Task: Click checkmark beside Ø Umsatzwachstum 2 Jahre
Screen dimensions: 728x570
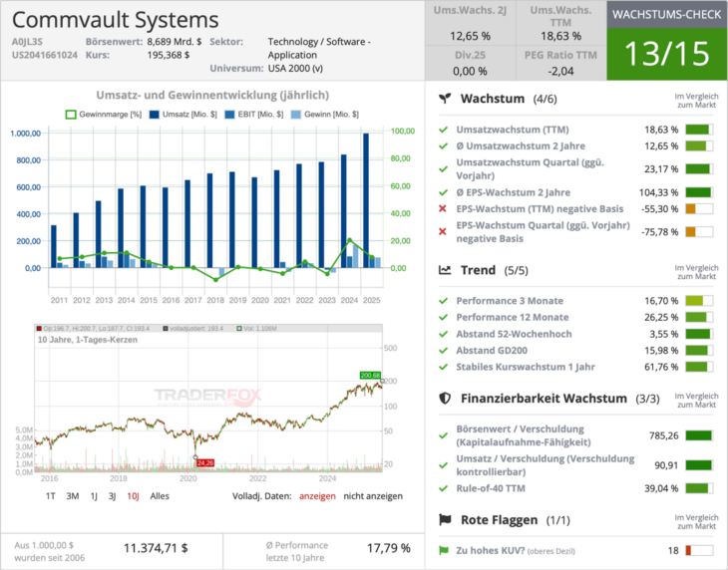Action: (x=444, y=146)
